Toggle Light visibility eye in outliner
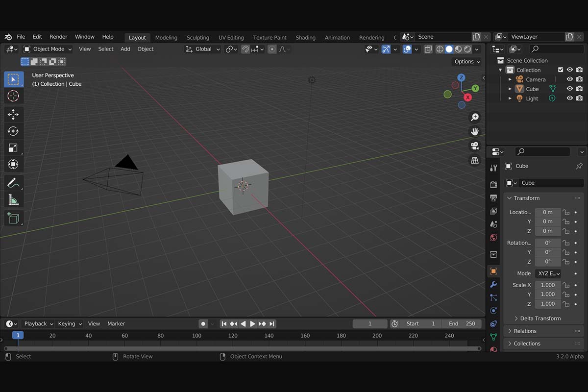Image resolution: width=588 pixels, height=392 pixels. point(570,98)
